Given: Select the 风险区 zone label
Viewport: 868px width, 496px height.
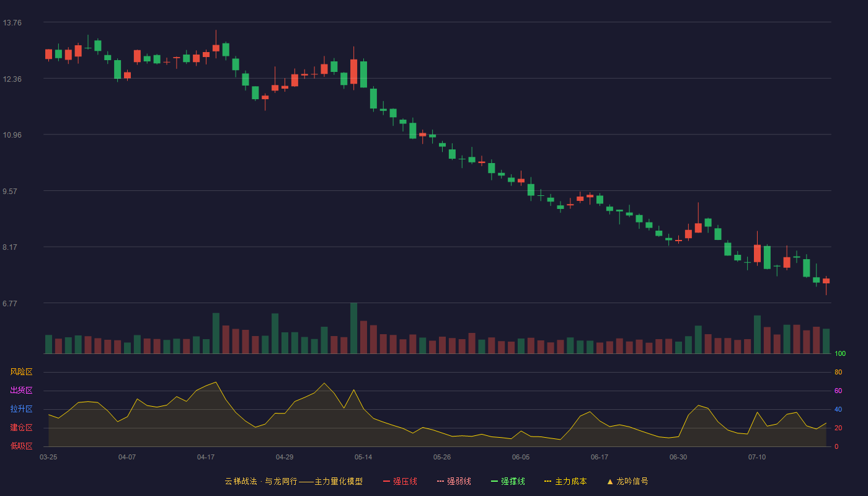Looking at the screenshot, I should click(21, 372).
